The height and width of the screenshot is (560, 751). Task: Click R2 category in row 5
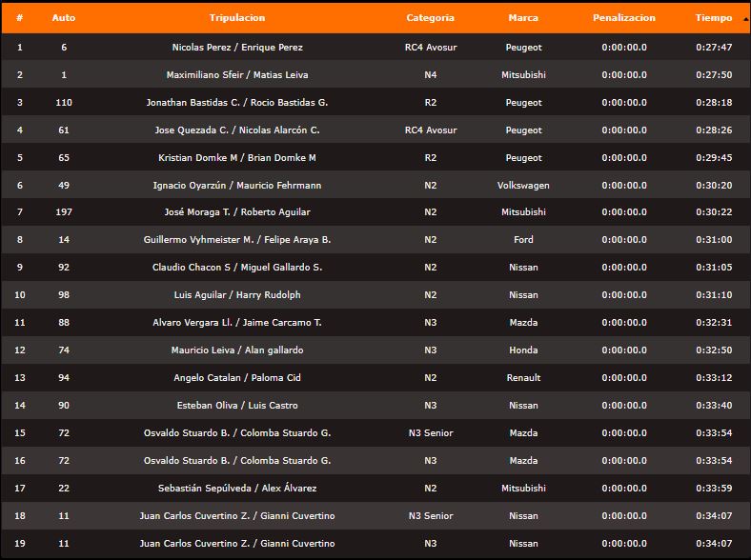click(430, 158)
